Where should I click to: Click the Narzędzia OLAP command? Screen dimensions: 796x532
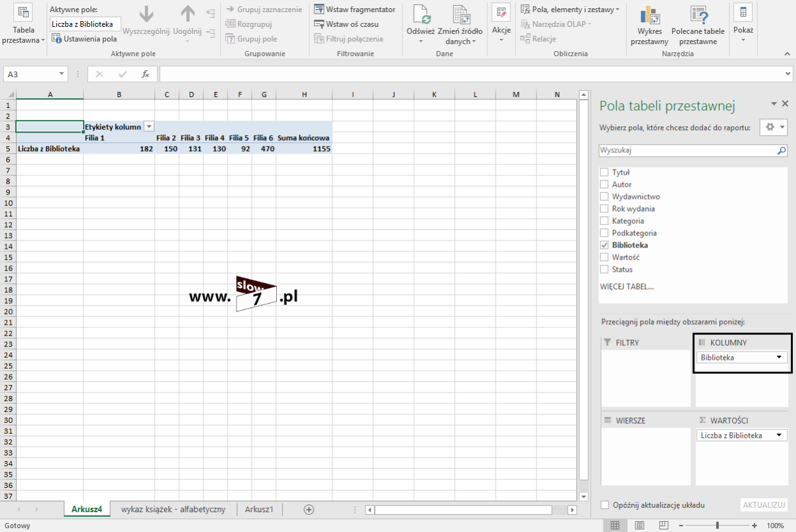(556, 24)
